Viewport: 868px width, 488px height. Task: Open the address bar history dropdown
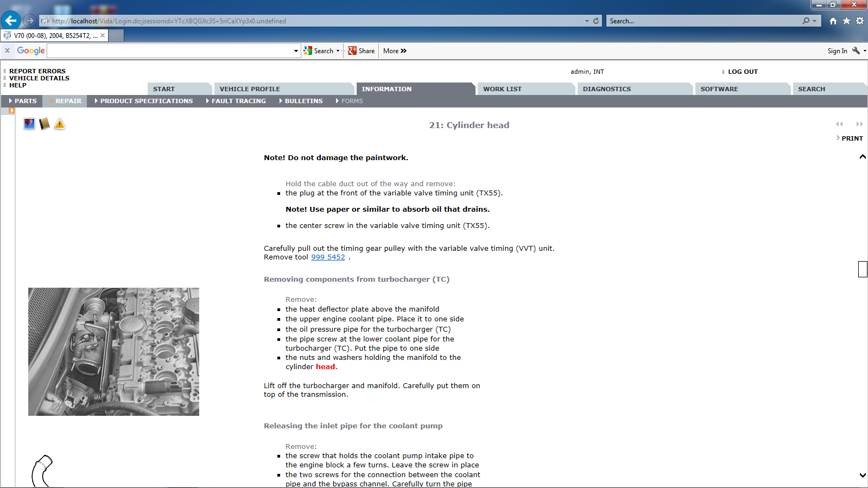pyautogui.click(x=587, y=21)
